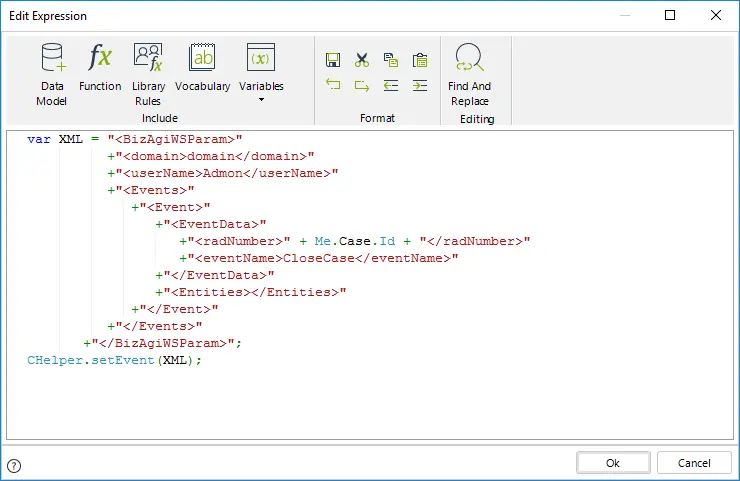Click the Cancel button
The height and width of the screenshot is (481, 740).
pos(694,463)
